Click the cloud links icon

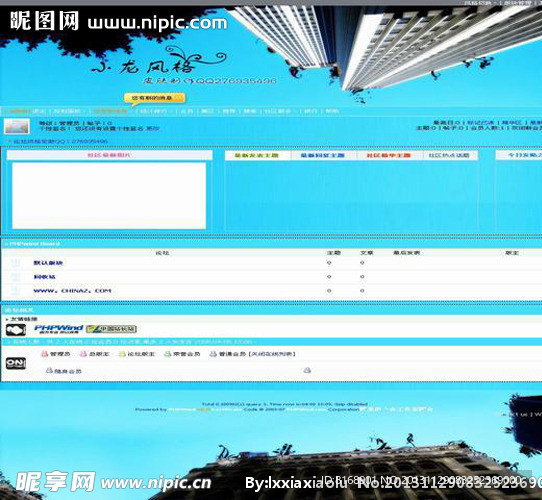16,330
